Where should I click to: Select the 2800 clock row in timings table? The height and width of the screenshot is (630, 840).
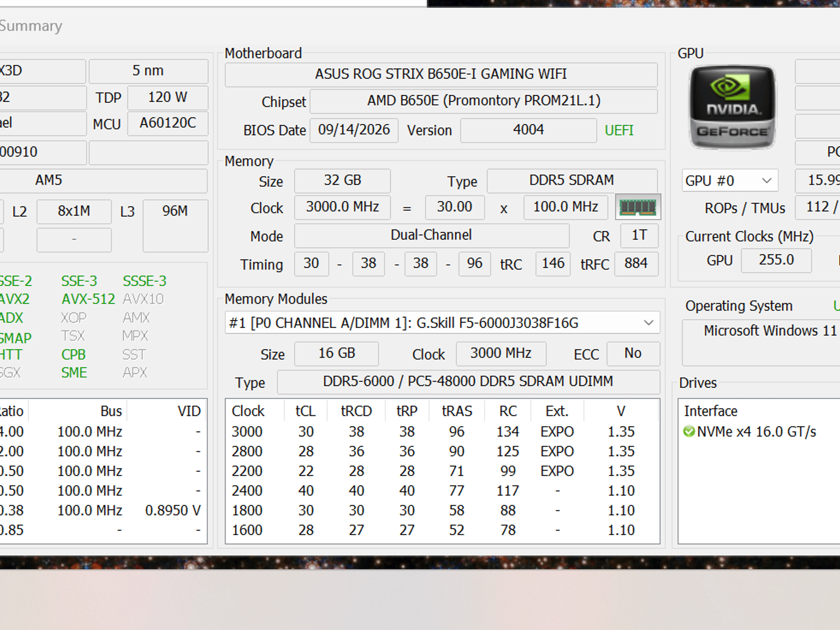(442, 451)
